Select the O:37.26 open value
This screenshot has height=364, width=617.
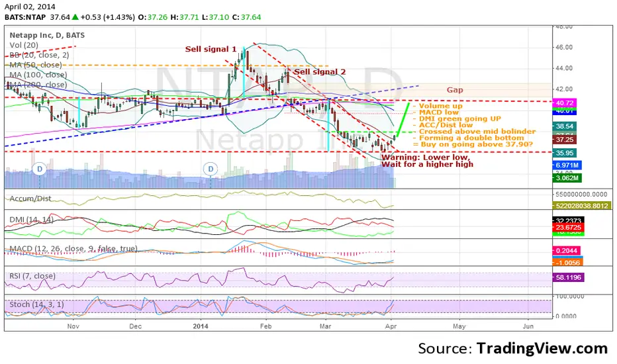(x=153, y=17)
